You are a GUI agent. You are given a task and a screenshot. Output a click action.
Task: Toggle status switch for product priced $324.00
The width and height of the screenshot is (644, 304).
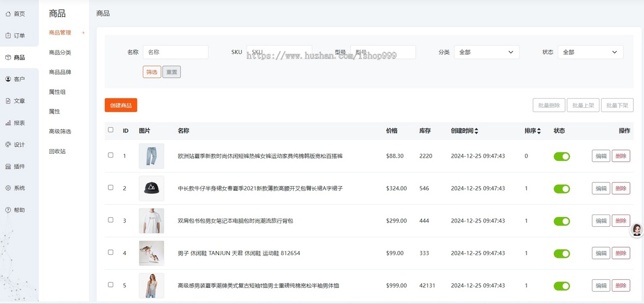click(562, 189)
